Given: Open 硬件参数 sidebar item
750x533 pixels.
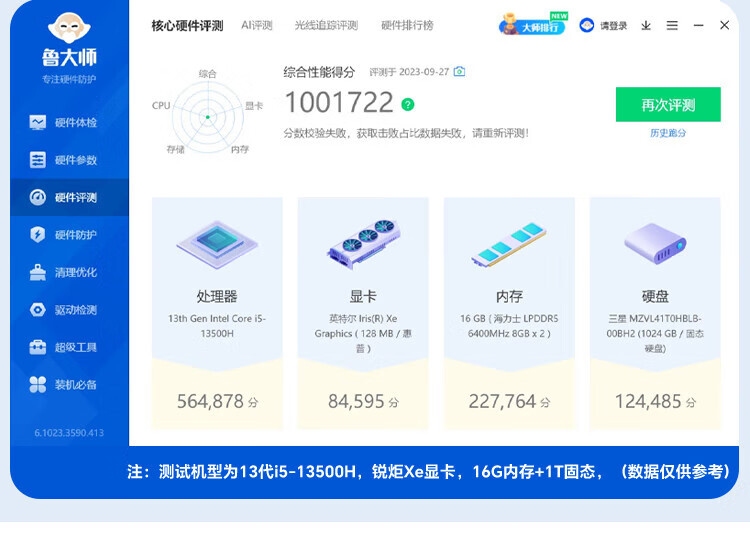Looking at the screenshot, I should pos(69,160).
